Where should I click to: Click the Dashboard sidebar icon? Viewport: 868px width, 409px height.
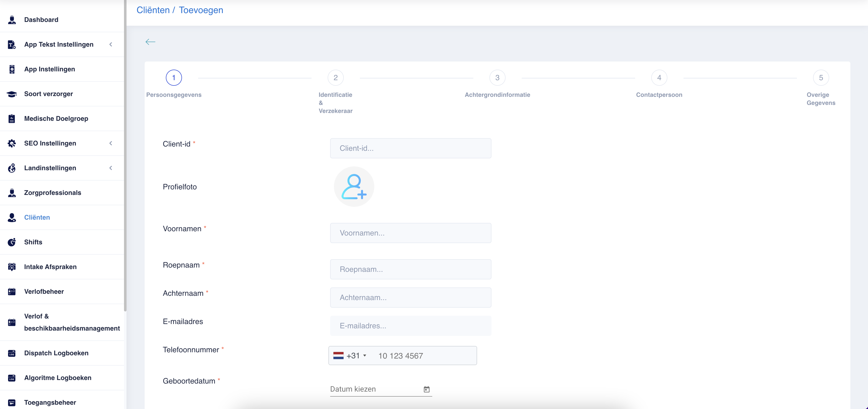click(x=12, y=20)
